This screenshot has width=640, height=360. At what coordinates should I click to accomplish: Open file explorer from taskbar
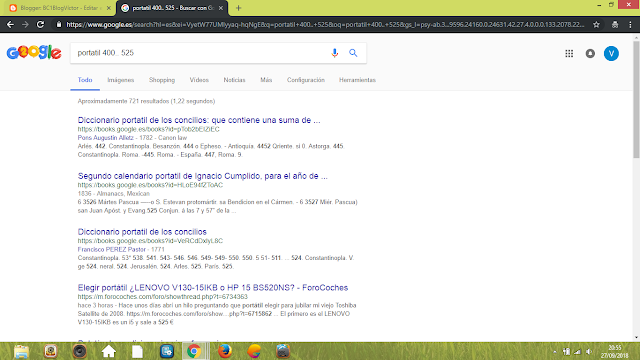click(x=21, y=351)
